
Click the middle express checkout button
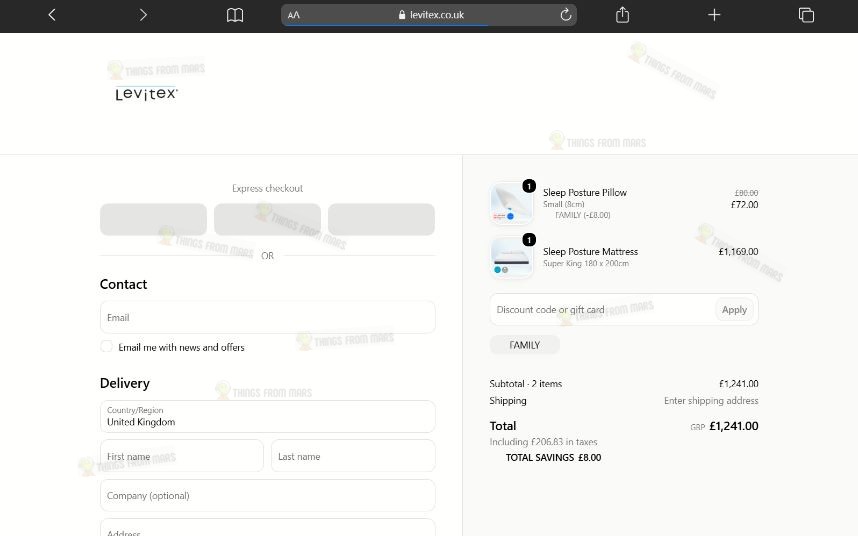268,219
